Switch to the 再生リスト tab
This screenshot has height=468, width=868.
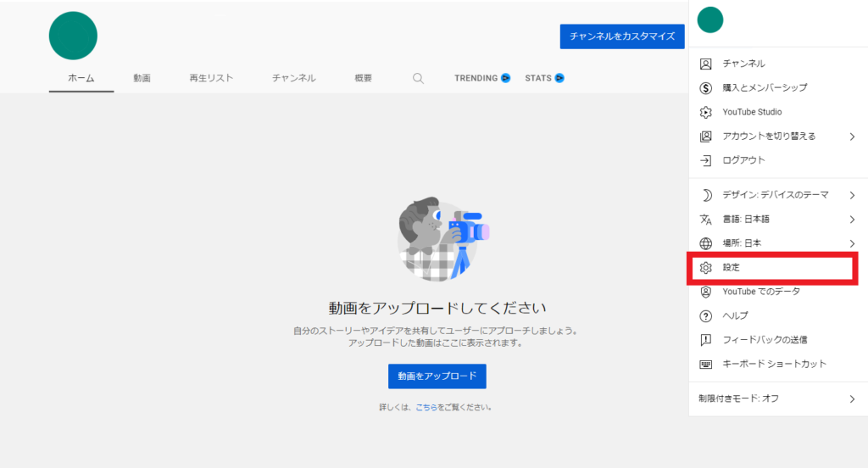point(211,78)
